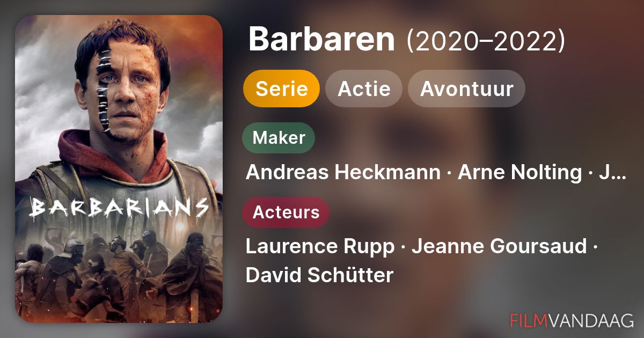Image resolution: width=644 pixels, height=338 pixels.
Task: Open the Barbarians poster thumbnail
Action: [119, 169]
